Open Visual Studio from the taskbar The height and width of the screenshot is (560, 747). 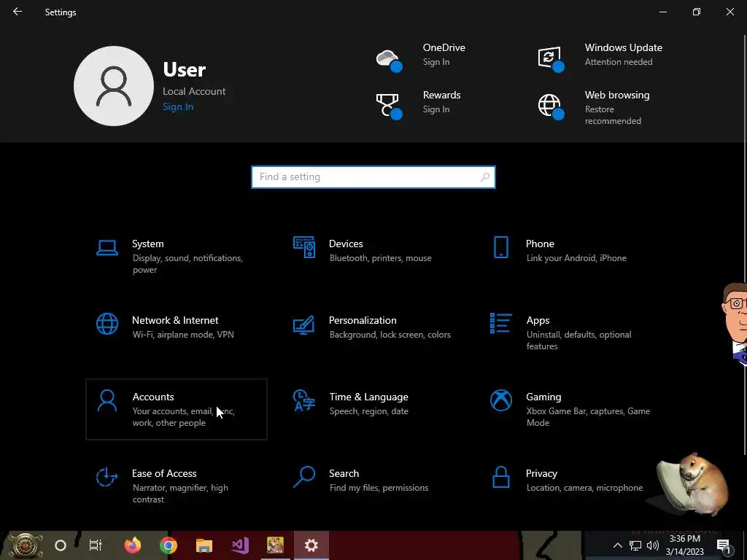click(239, 545)
